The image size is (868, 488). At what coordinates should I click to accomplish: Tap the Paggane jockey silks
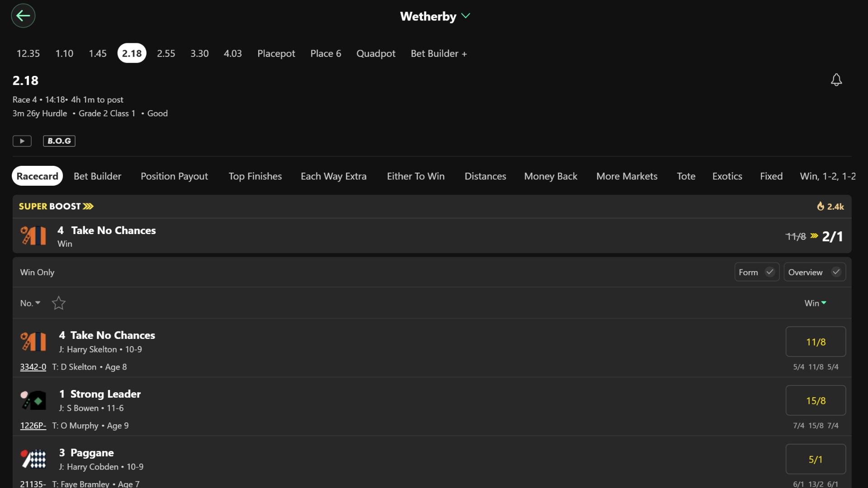33,459
